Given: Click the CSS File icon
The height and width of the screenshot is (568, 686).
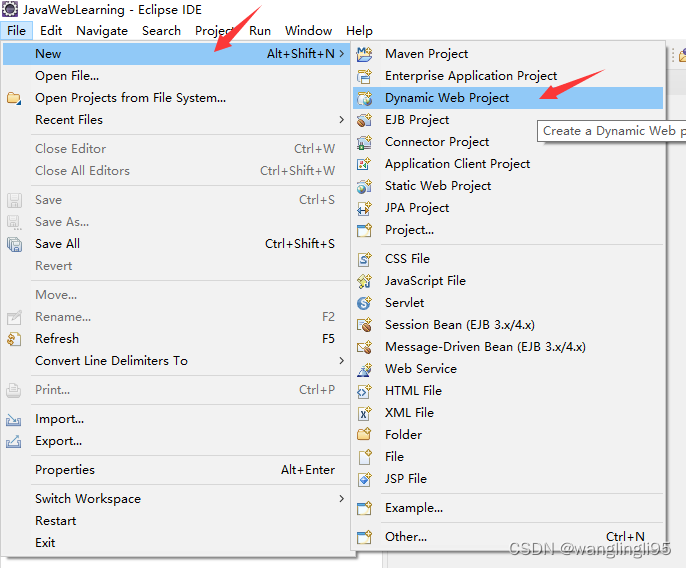Looking at the screenshot, I should pos(364,259).
